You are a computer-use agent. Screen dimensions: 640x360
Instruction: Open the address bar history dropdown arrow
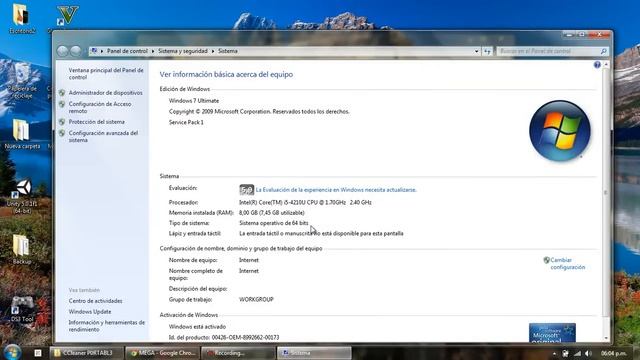476,51
